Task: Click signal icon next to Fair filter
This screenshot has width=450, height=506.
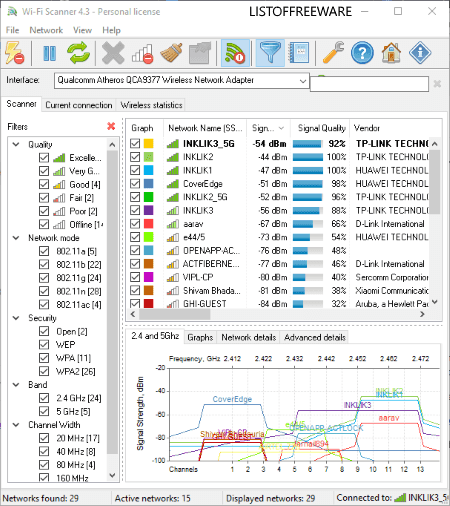Action: pos(59,198)
